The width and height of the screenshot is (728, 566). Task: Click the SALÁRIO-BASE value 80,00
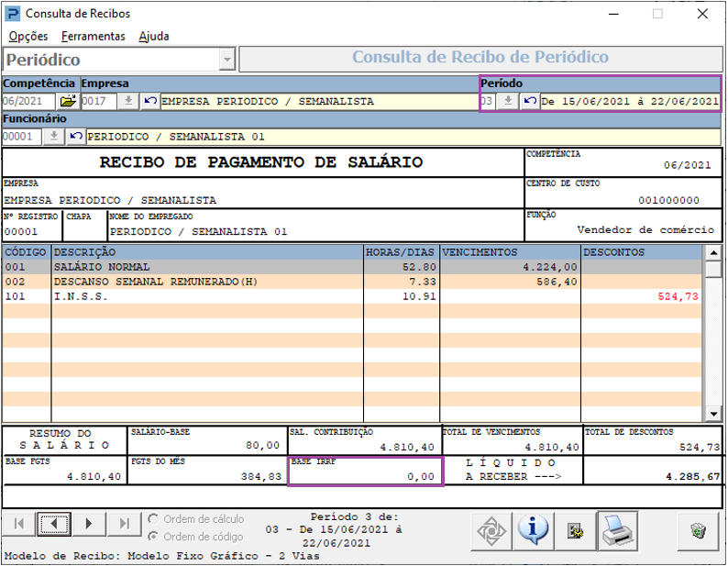coord(263,446)
